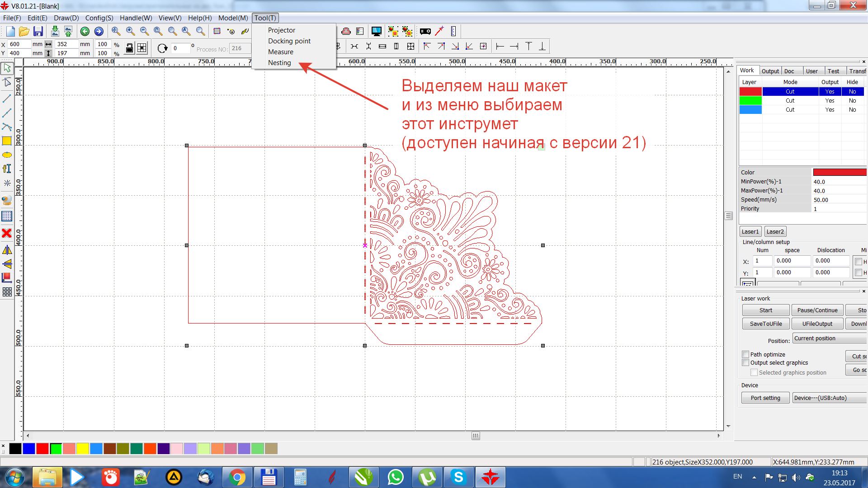Open file with the folder icon

(x=24, y=31)
